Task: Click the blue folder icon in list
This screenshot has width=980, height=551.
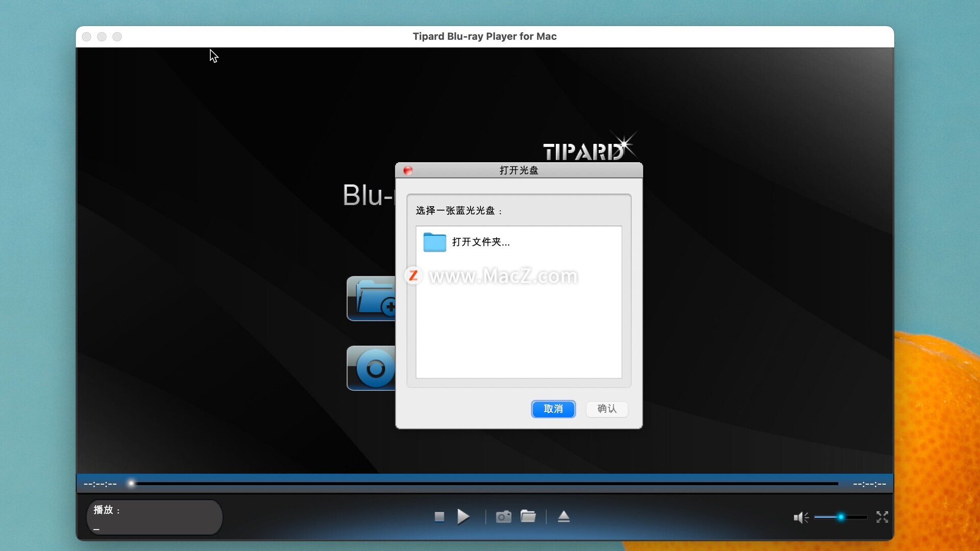Action: [x=434, y=242]
